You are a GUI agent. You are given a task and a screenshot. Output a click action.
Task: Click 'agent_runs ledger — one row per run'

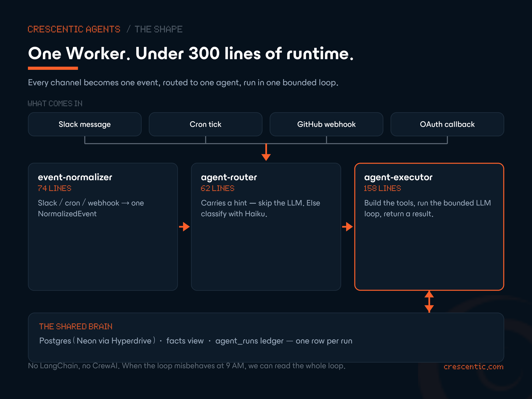tap(284, 341)
